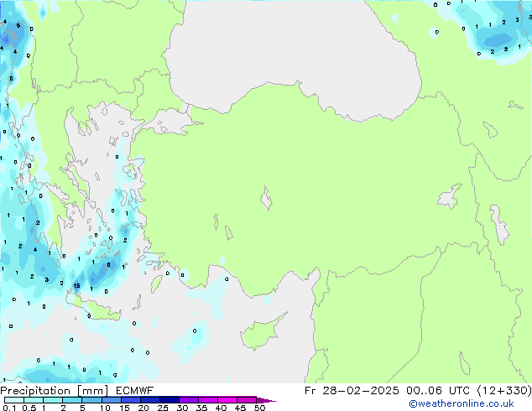This screenshot has height=411, width=532.
Task: Pick the 10–15 mm legend color swatch
Action: point(112,400)
